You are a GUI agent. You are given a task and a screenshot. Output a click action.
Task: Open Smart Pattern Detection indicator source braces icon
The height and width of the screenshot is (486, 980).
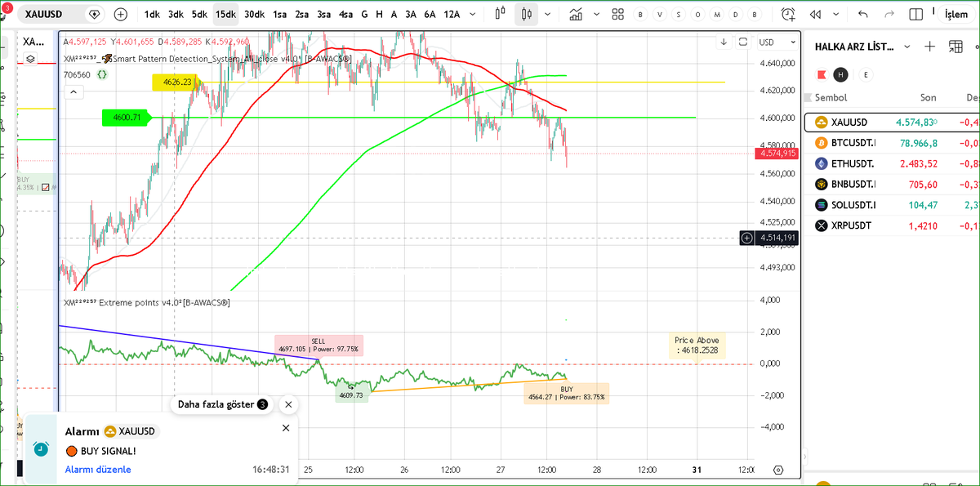pyautogui.click(x=102, y=74)
